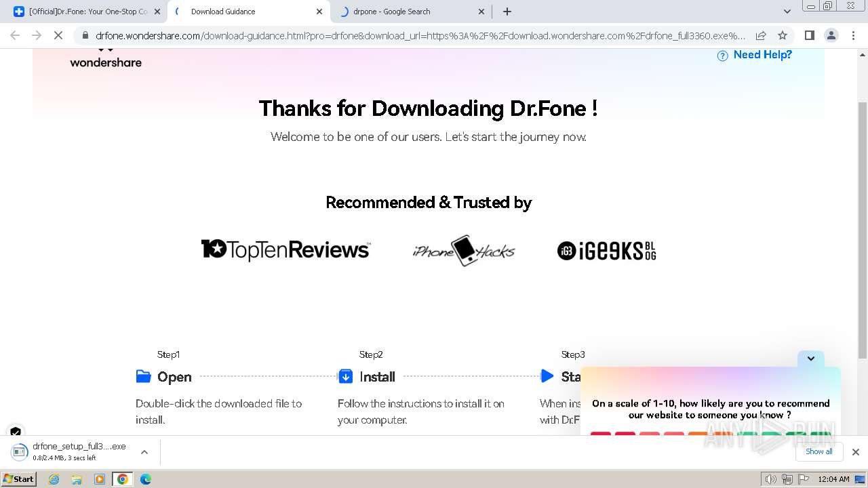Launch Microsoft Edge from taskbar
The height and width of the screenshot is (488, 868).
point(146,479)
